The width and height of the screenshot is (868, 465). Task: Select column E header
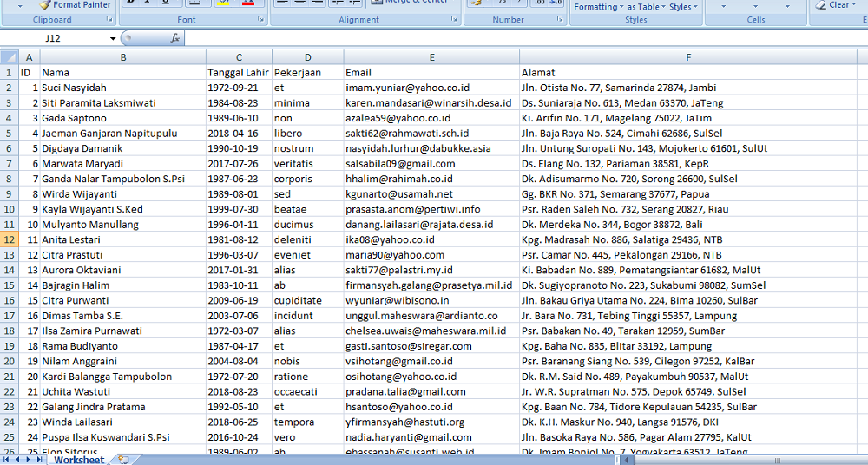click(431, 57)
